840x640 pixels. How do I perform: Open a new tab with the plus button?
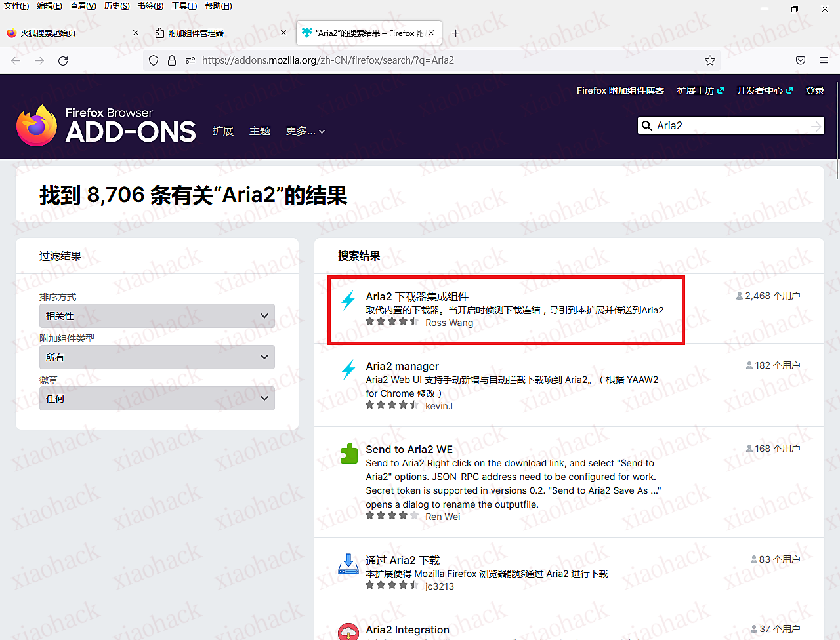pyautogui.click(x=455, y=33)
